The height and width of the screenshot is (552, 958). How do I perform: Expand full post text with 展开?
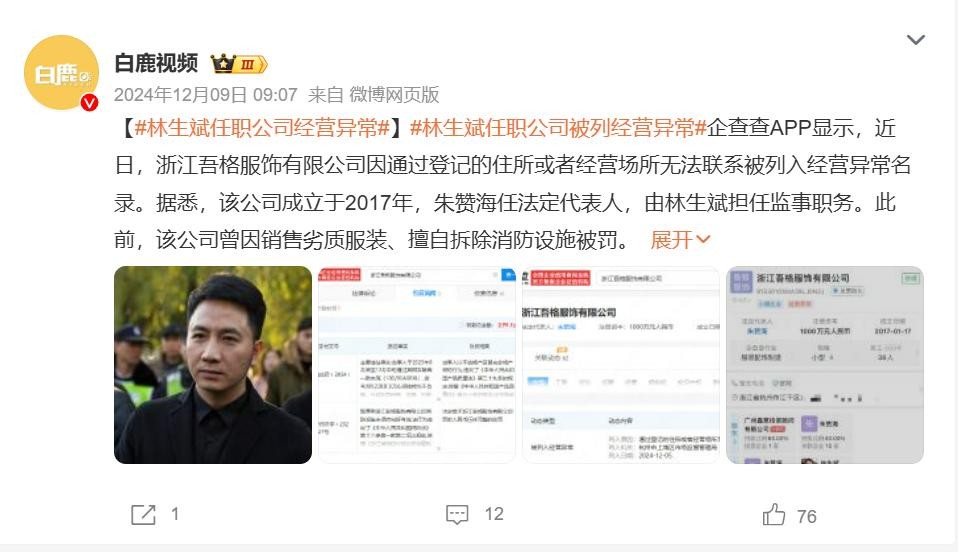[x=680, y=240]
